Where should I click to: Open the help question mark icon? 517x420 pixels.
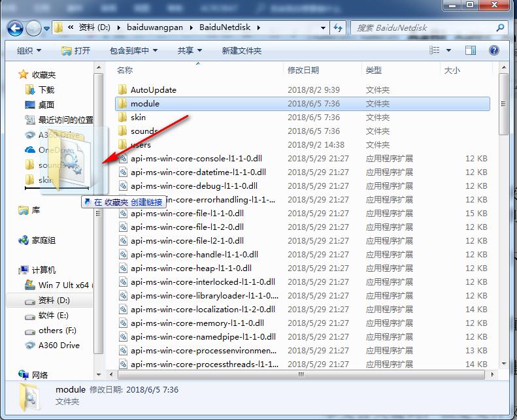[494, 50]
